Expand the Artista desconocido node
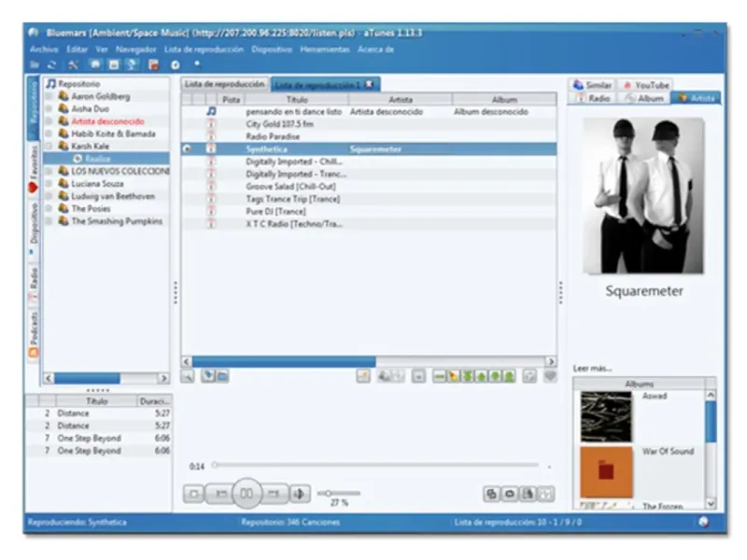747x560 pixels. [49, 121]
